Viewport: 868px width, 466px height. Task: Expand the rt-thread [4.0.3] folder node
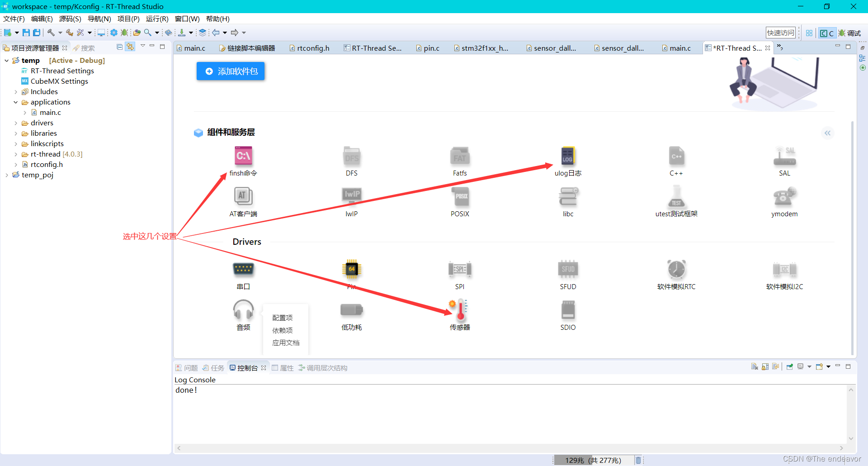point(16,154)
